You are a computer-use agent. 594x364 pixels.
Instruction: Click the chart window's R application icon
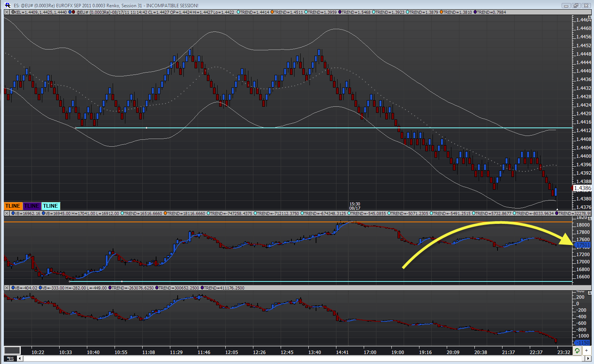click(7, 5)
